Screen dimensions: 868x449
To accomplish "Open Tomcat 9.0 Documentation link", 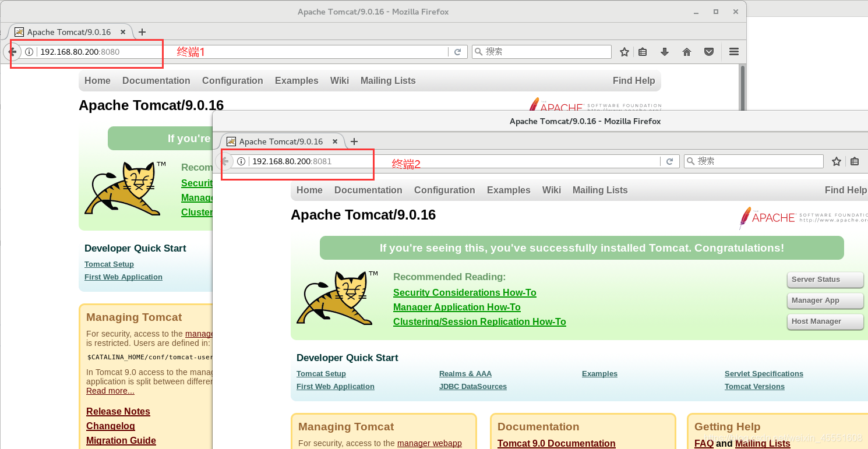I will [556, 444].
